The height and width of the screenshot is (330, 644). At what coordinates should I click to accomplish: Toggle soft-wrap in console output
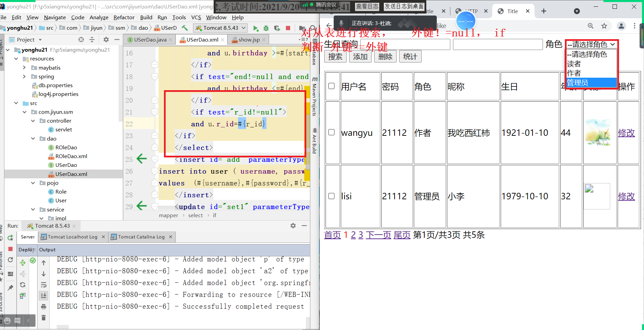[x=44, y=285]
